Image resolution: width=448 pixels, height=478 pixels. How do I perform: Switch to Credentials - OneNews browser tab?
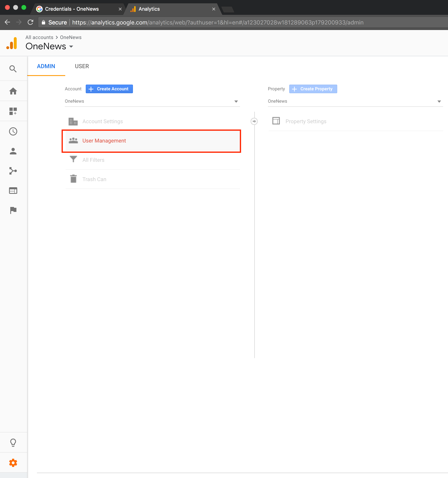(72, 9)
